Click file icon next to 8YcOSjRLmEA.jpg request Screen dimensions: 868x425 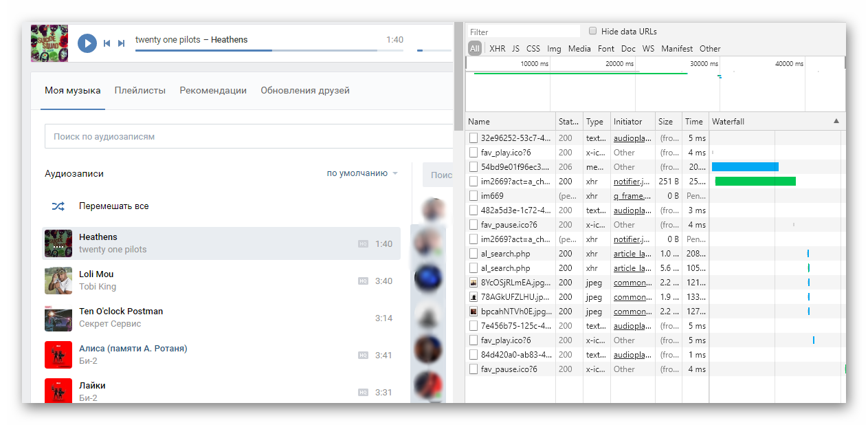click(x=473, y=283)
